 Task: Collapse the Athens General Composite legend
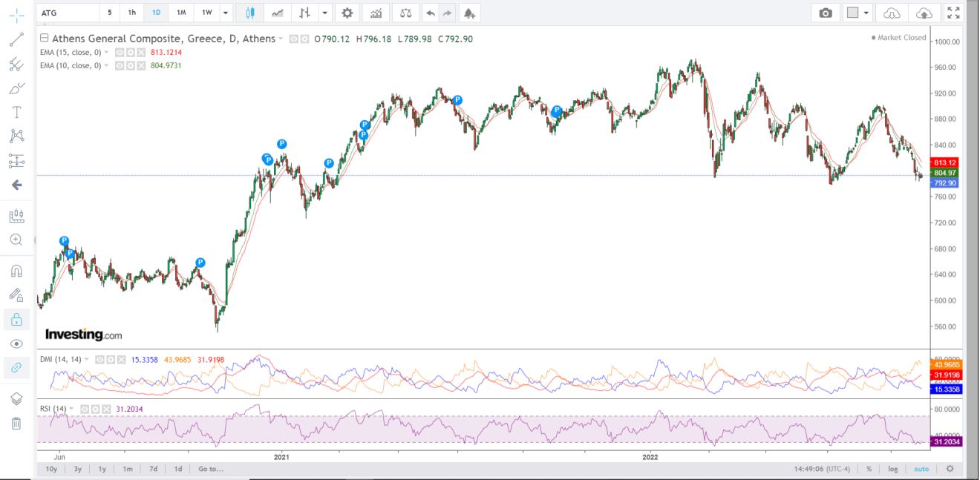pos(45,39)
